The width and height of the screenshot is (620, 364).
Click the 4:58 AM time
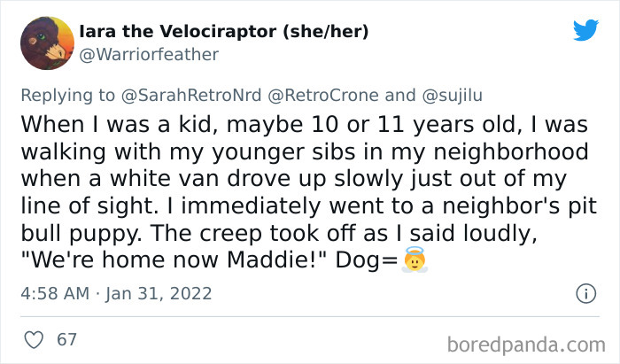57,293
